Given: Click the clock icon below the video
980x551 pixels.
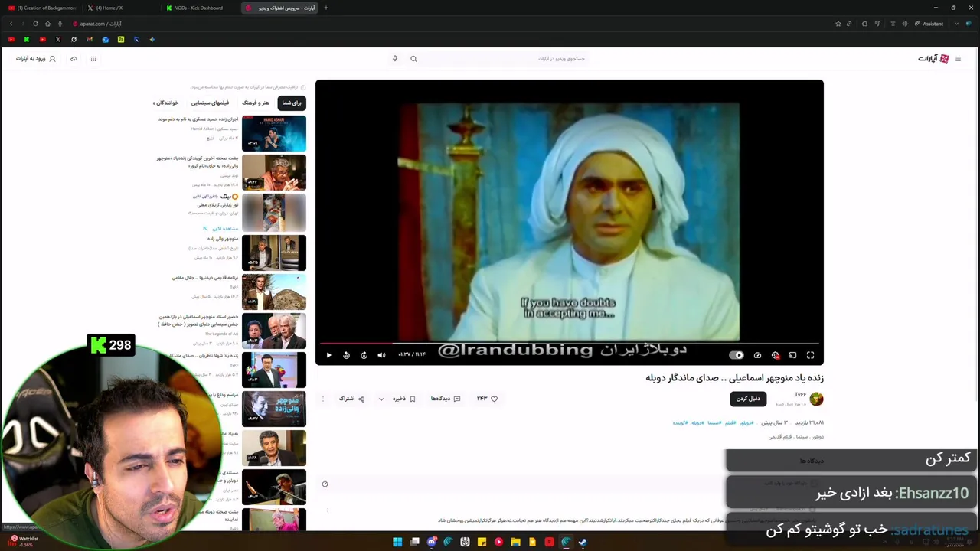Looking at the screenshot, I should [x=325, y=484].
